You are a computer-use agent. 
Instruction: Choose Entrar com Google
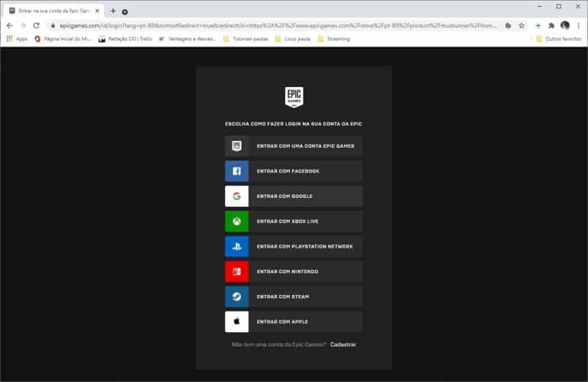(293, 196)
